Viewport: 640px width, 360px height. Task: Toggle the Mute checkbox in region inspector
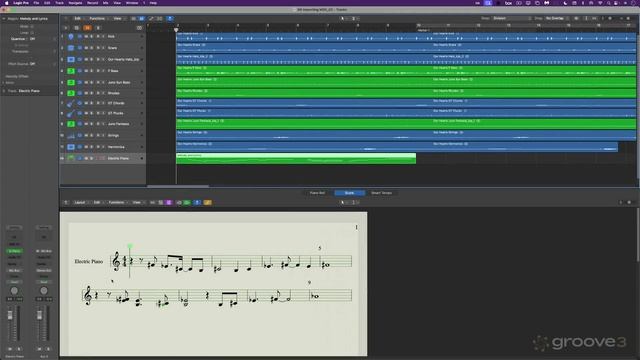point(32,27)
